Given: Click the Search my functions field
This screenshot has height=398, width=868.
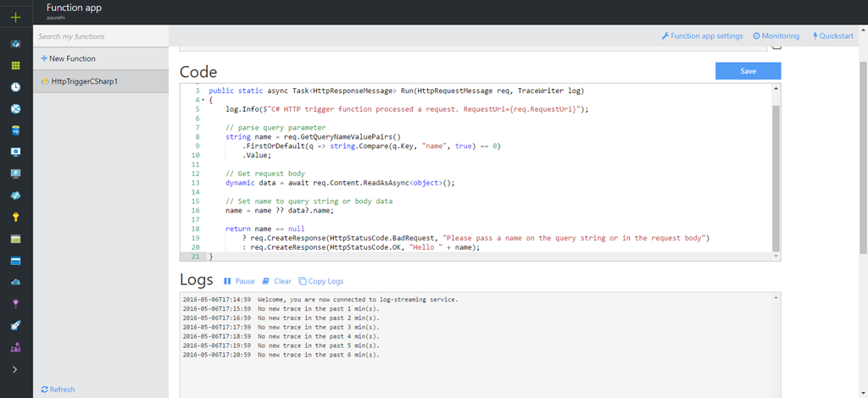Looking at the screenshot, I should (x=101, y=36).
